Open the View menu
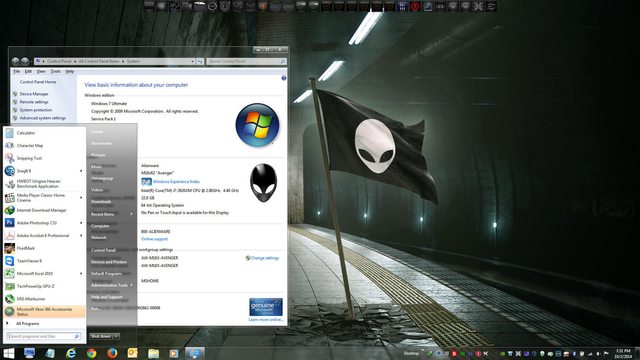The height and width of the screenshot is (360, 640). coord(41,71)
